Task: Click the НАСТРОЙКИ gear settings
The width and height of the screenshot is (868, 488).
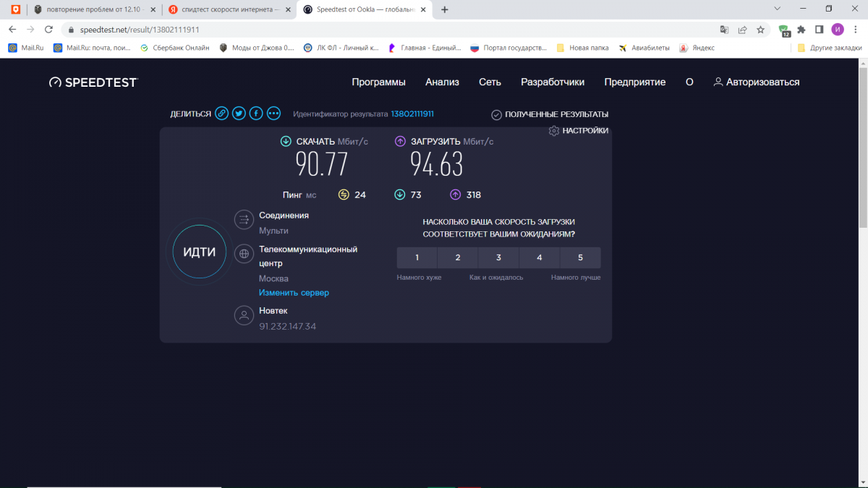Action: [x=578, y=131]
